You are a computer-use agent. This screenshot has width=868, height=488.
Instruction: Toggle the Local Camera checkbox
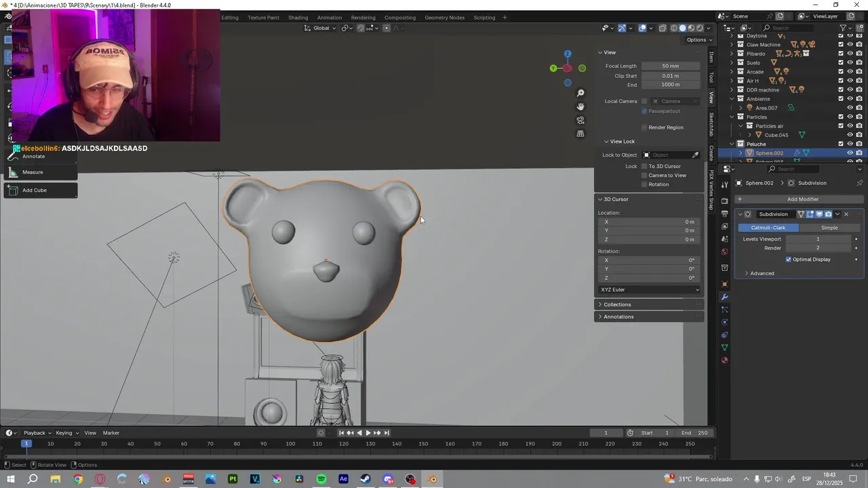644,102
